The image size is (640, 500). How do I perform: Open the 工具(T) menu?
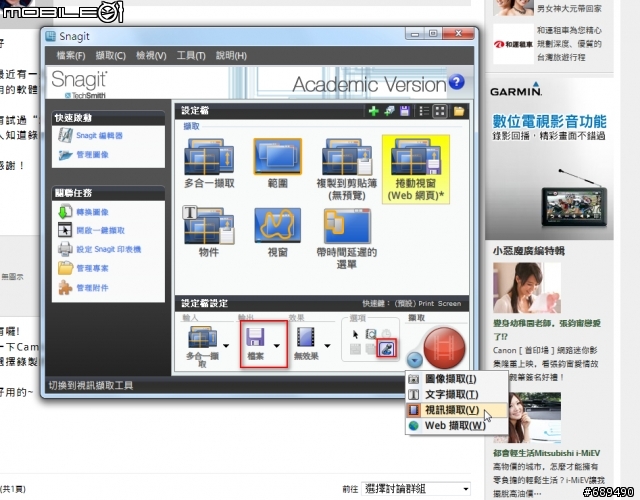[x=191, y=56]
